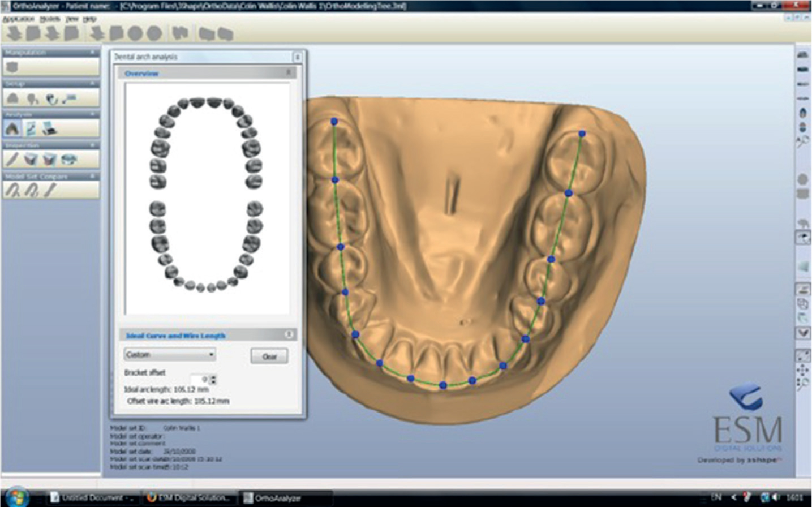This screenshot has height=507, width=812.
Task: Click the Bracket offset value field
Action: pyautogui.click(x=200, y=379)
